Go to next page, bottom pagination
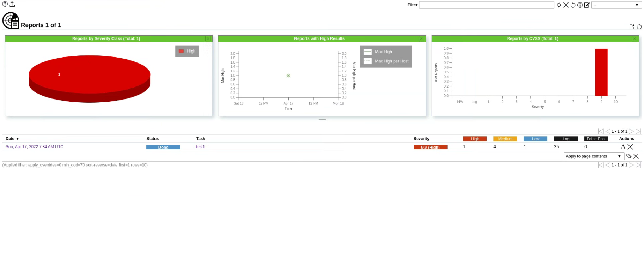 tap(631, 165)
